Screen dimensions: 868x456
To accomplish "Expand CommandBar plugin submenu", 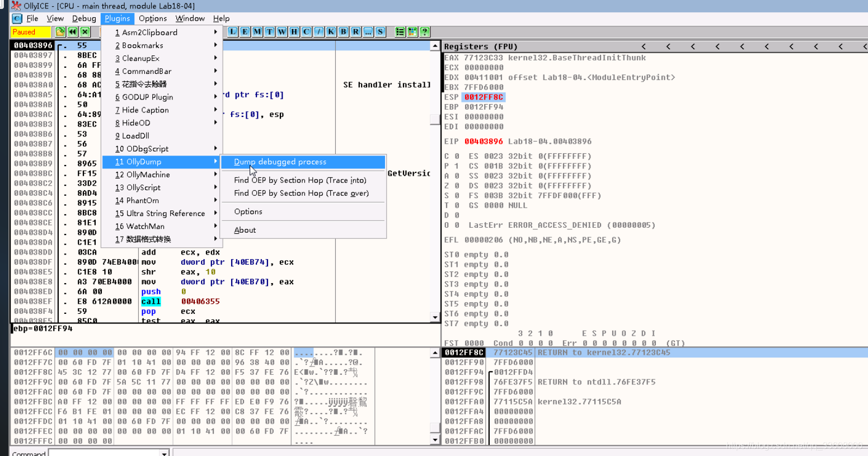I will pos(162,71).
